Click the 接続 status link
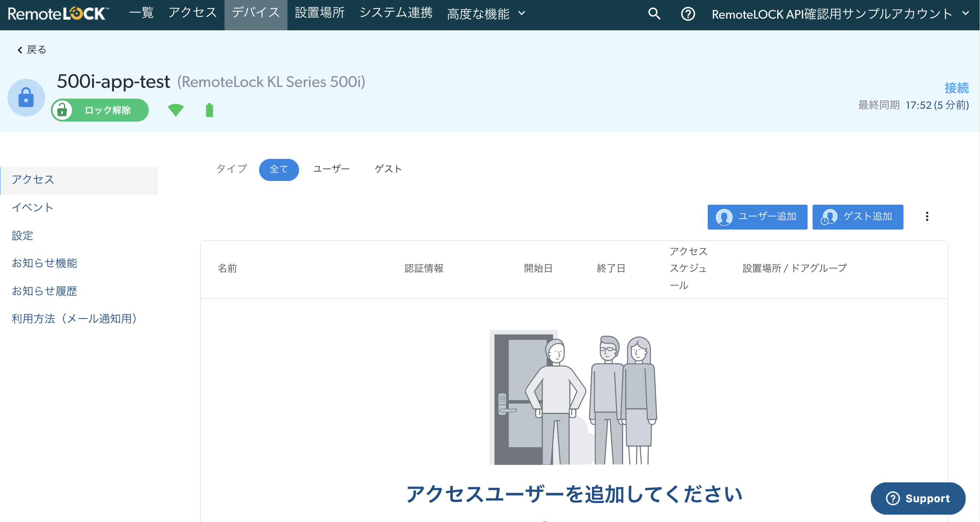The height and width of the screenshot is (522, 980). click(x=956, y=88)
